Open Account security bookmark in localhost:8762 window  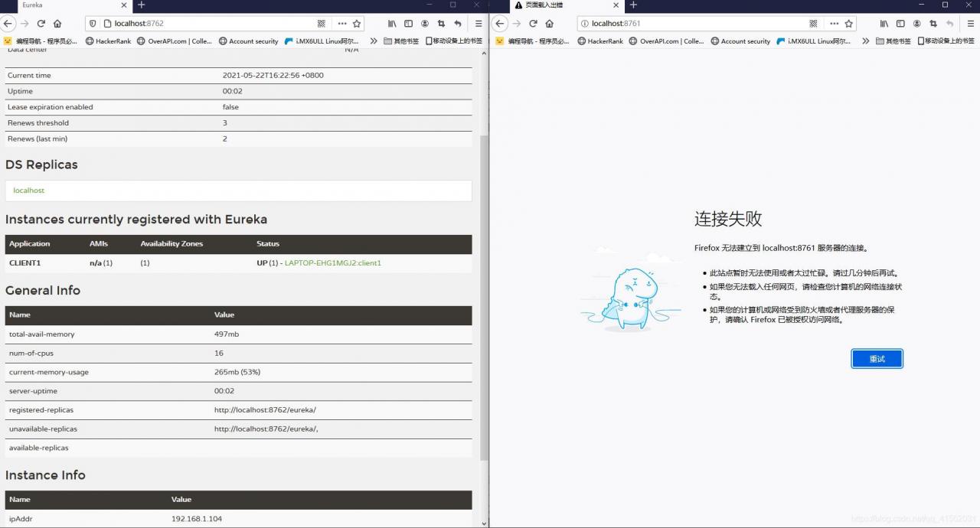point(249,41)
